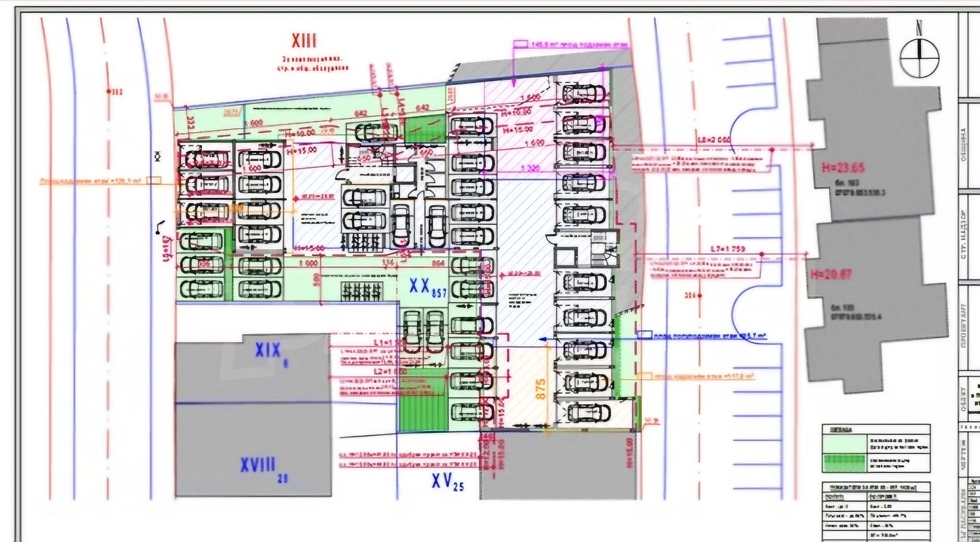Screen dimensions: 980x542
Task: Select the H=23.65 building height label
Action: click(x=843, y=168)
